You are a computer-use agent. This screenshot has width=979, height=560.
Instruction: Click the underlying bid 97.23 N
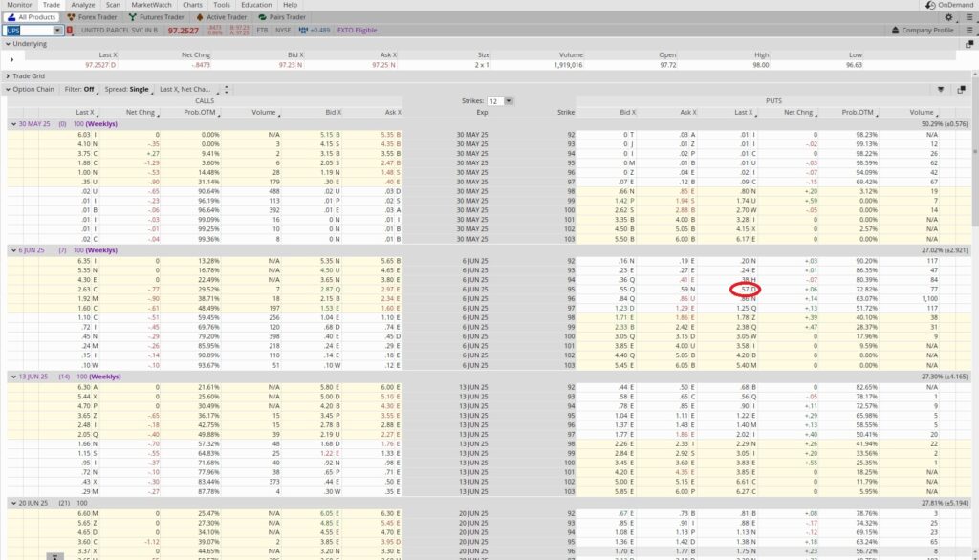291,65
